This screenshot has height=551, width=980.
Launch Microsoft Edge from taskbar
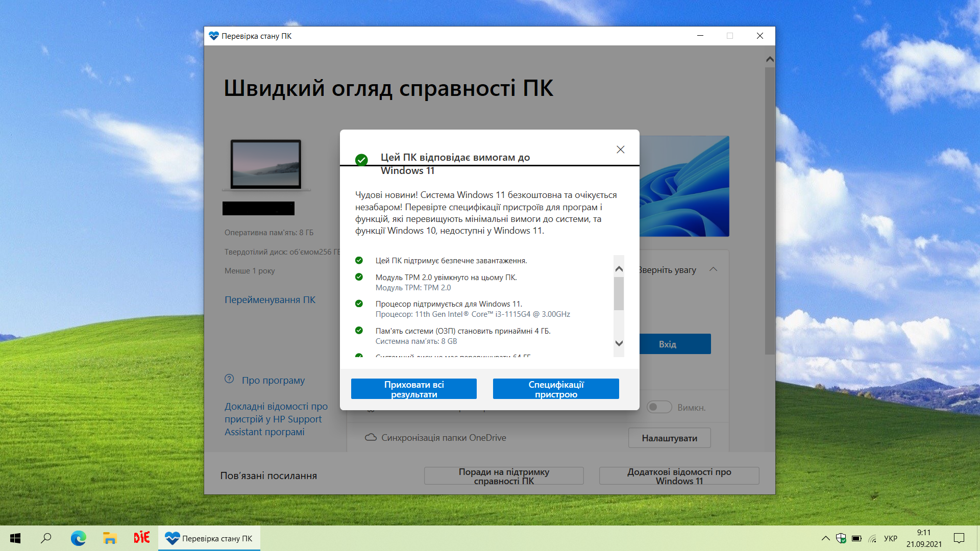[x=78, y=538]
